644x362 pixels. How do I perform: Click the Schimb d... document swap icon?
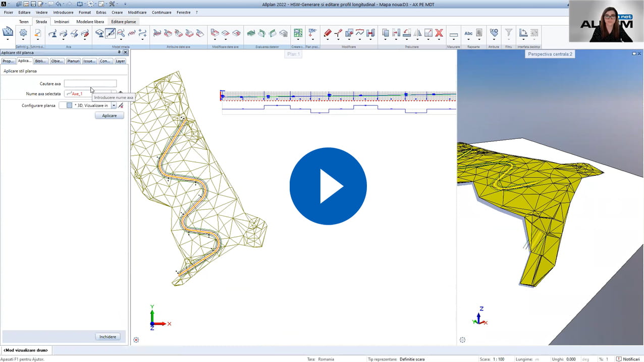point(37,33)
